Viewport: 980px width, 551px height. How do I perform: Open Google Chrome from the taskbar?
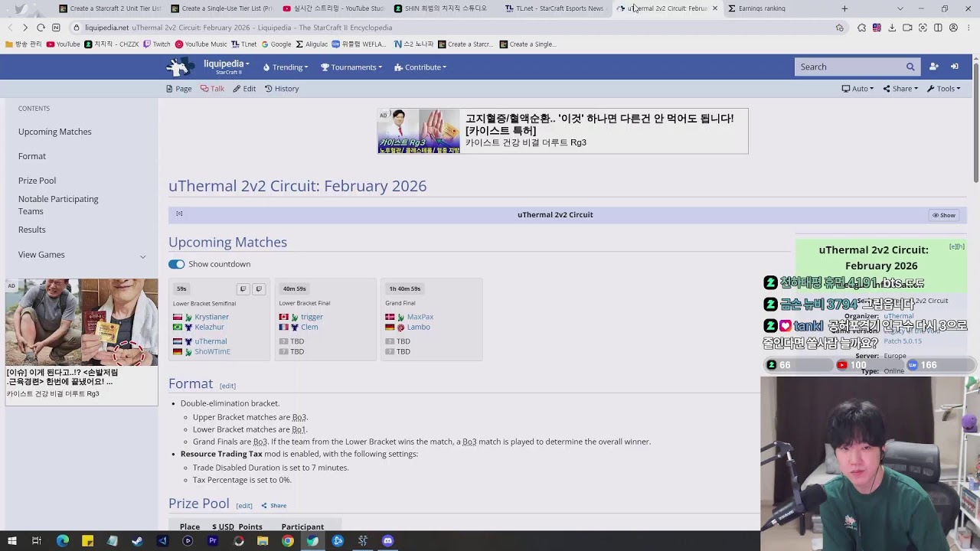tap(287, 540)
